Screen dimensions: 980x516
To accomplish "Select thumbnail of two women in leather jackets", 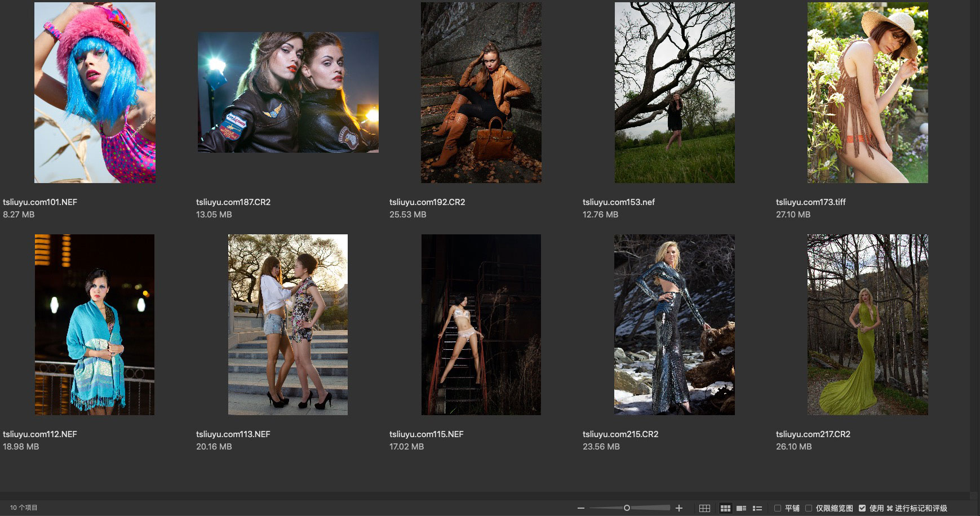I will point(288,92).
